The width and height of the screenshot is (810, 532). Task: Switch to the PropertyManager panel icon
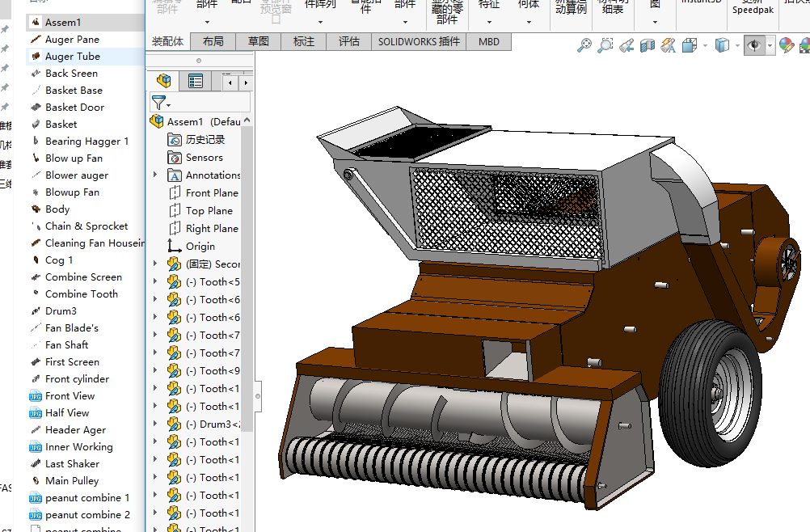[x=196, y=81]
